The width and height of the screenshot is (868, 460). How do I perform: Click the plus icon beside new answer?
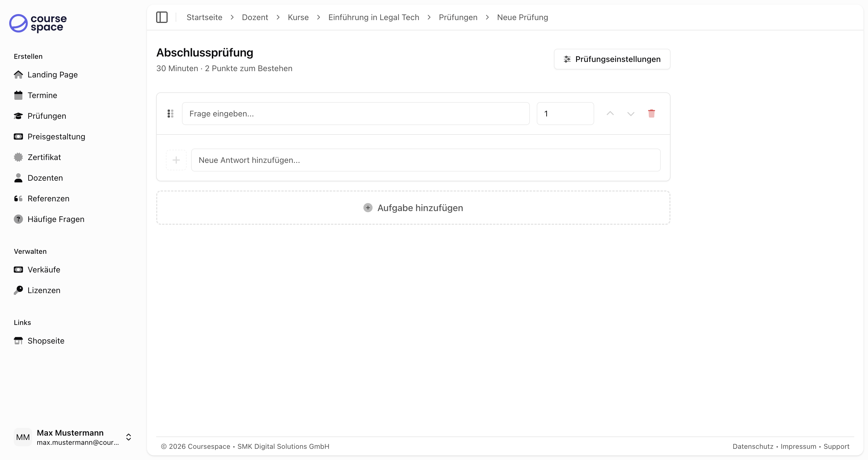tap(176, 160)
